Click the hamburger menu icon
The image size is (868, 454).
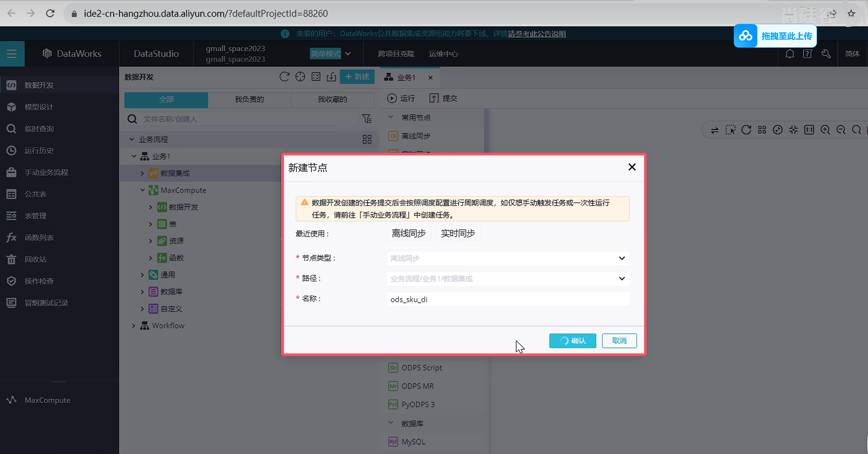click(x=12, y=54)
